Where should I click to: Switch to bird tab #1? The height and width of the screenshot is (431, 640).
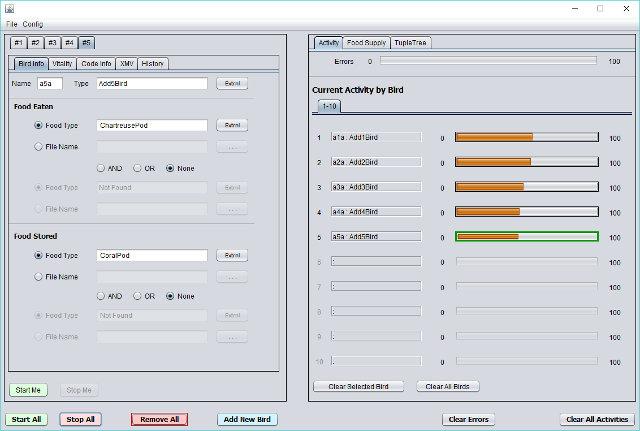(18, 42)
